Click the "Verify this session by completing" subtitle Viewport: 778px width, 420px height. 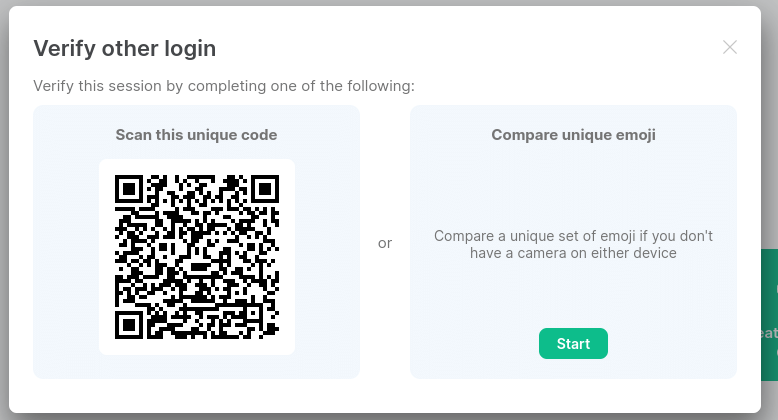pyautogui.click(x=224, y=86)
